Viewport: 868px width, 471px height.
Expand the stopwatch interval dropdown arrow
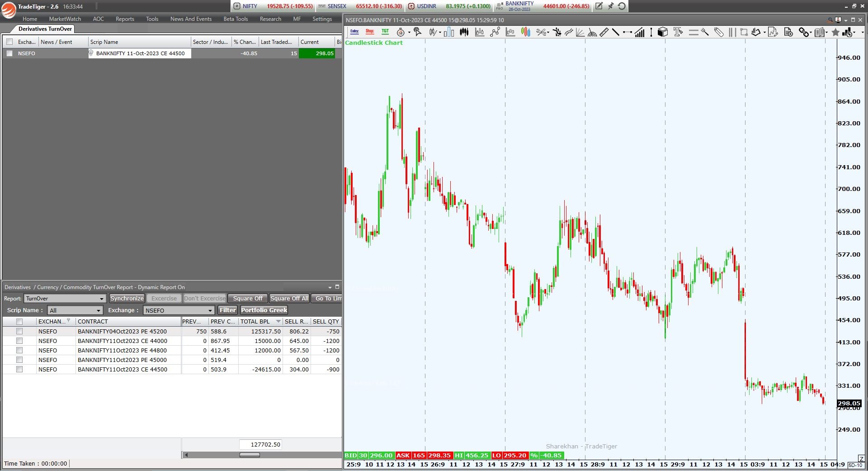(409, 33)
